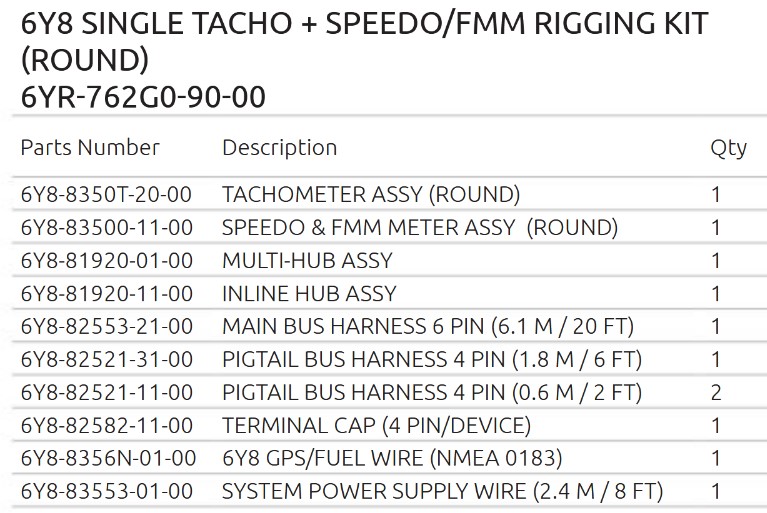The image size is (767, 513).
Task: Select the TACHOMETER ASSY (ROUND) description
Action: [371, 194]
